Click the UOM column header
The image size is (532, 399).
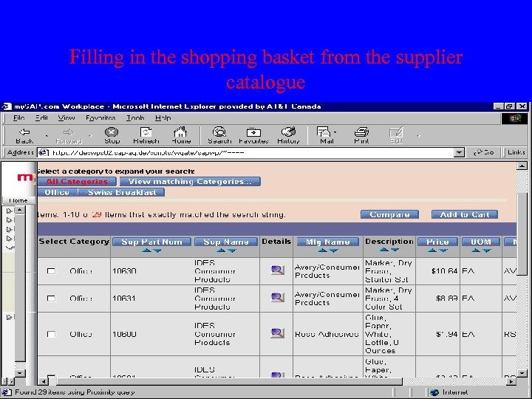click(481, 242)
